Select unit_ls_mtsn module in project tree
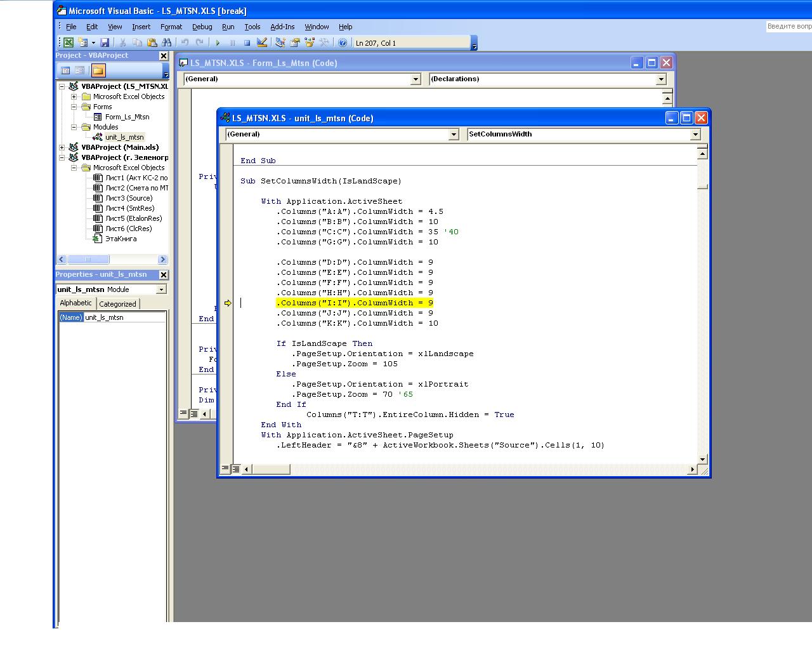The image size is (812, 650). (124, 137)
